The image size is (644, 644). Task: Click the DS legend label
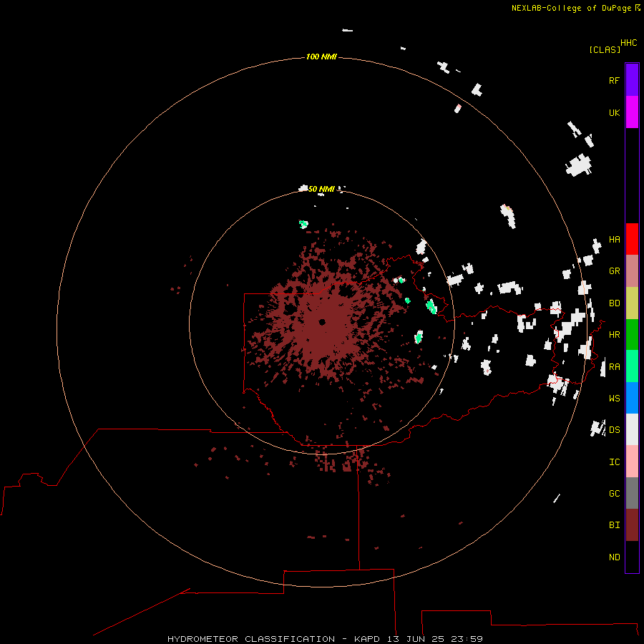pyautogui.click(x=614, y=430)
